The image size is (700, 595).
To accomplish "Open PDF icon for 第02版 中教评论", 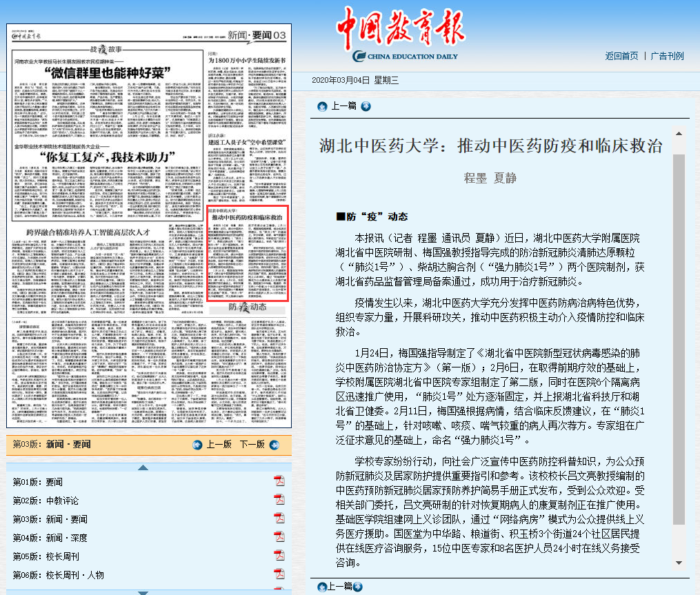I will coord(279,499).
